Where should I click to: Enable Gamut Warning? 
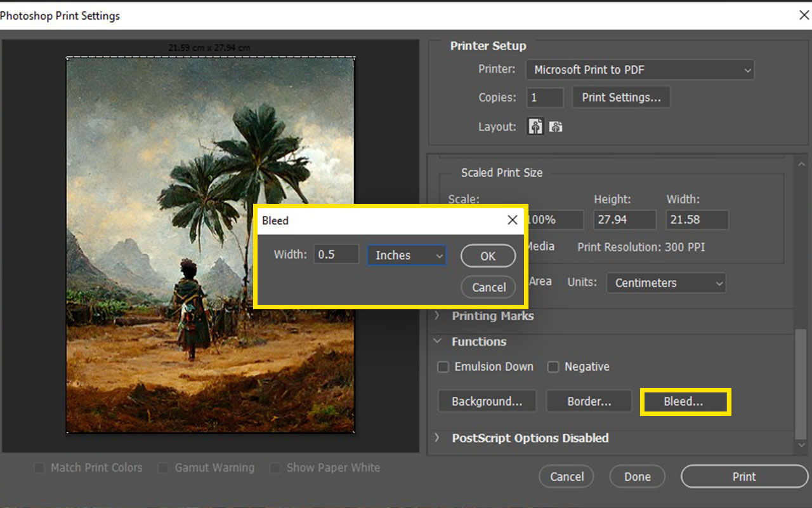coord(164,468)
